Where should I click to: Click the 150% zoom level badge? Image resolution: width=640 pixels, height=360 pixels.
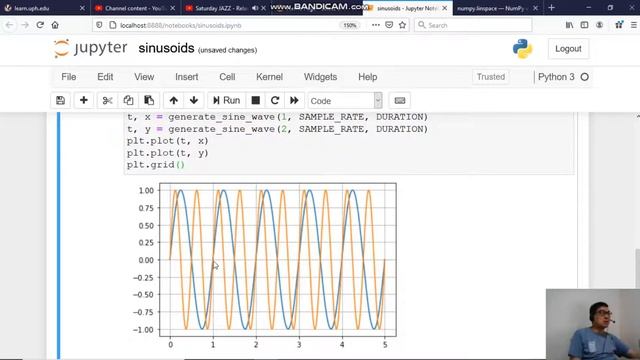coord(350,25)
